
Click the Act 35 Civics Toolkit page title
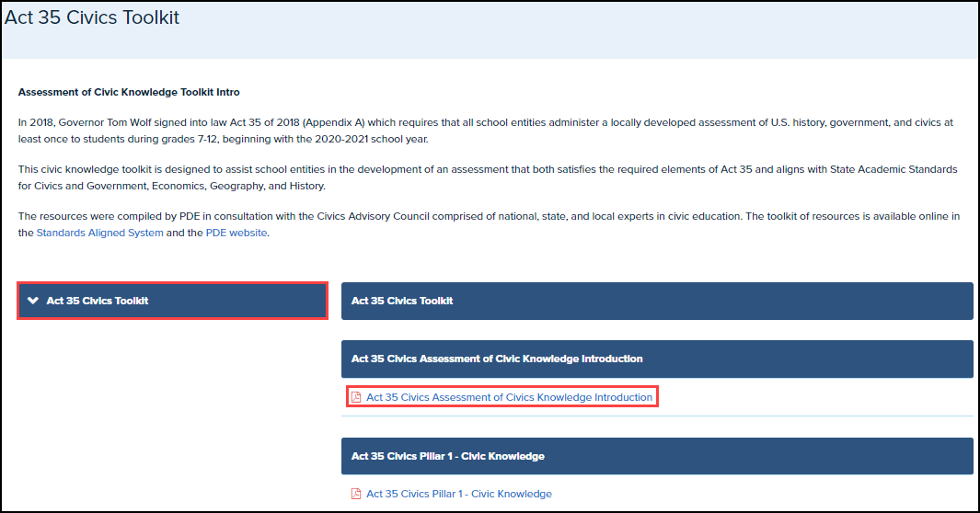(92, 17)
